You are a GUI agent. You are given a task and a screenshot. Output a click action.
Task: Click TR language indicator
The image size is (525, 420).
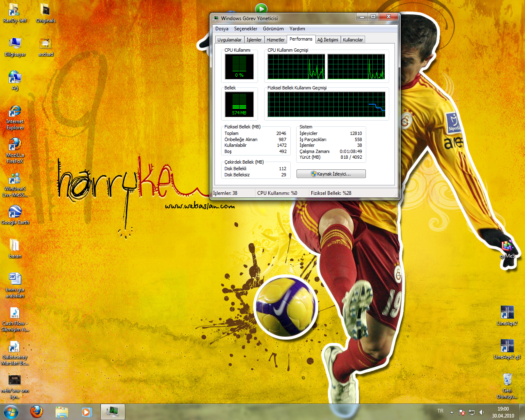point(441,411)
